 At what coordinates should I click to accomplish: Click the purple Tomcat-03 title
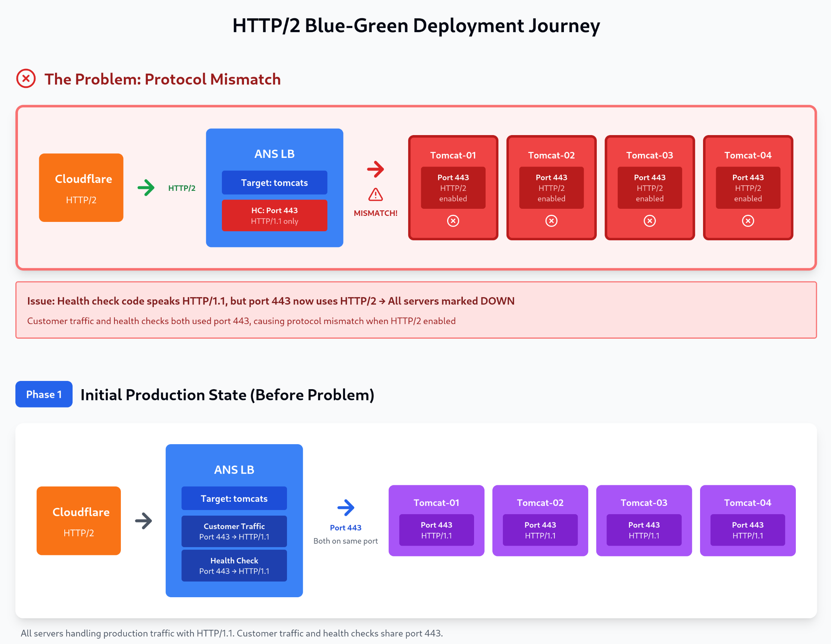click(644, 503)
